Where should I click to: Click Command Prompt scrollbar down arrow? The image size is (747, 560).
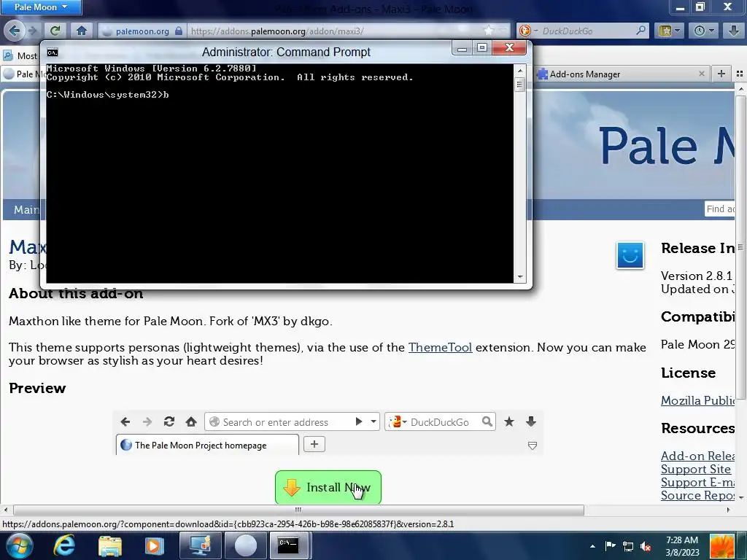tap(520, 276)
